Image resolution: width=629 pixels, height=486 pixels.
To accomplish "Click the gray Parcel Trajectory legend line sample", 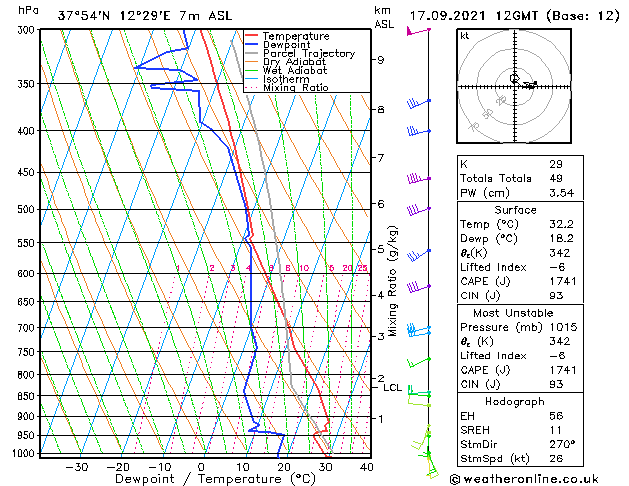I will 252,53.
